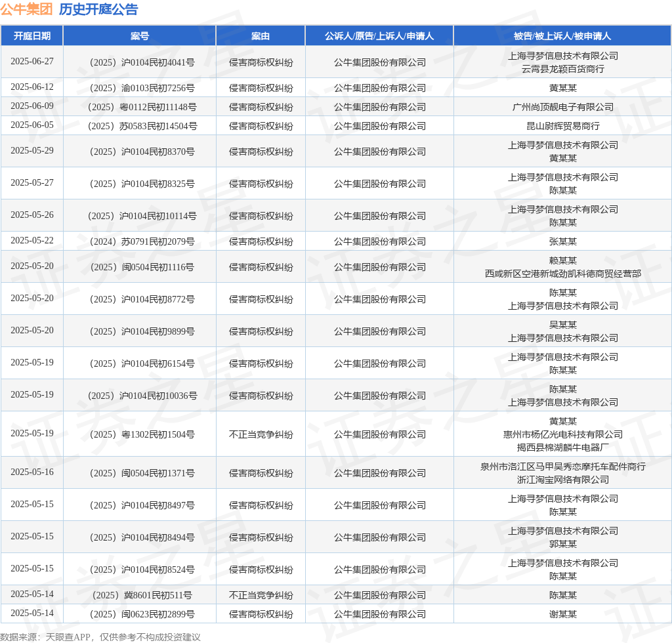This screenshot has height=643, width=672.
Task: Select defendant 张某某
Action: point(562,242)
